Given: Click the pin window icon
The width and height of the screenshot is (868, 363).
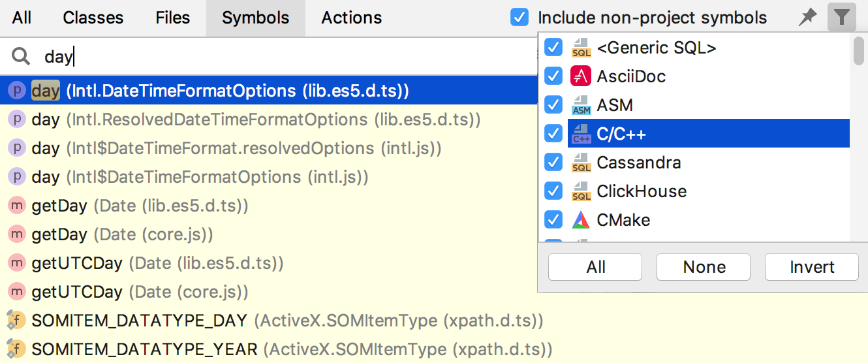Looking at the screenshot, I should pyautogui.click(x=808, y=18).
